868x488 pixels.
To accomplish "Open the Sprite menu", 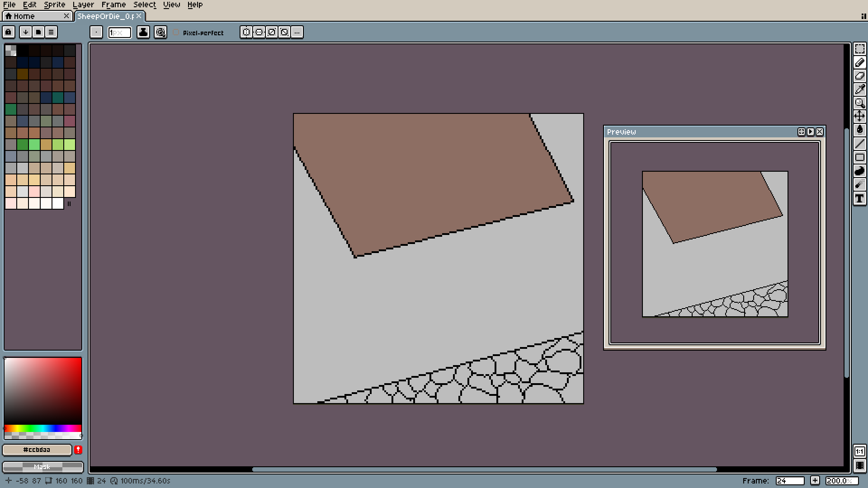I will coord(54,5).
